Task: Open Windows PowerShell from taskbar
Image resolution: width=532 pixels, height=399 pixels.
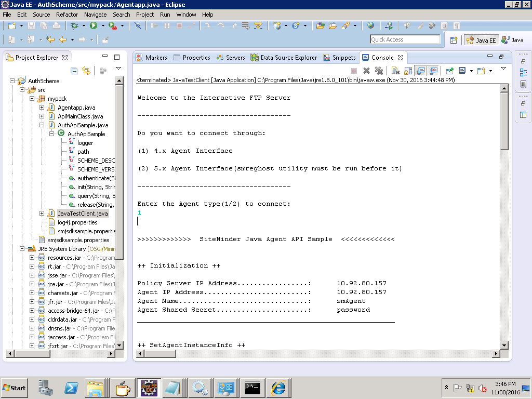Action: click(x=71, y=388)
